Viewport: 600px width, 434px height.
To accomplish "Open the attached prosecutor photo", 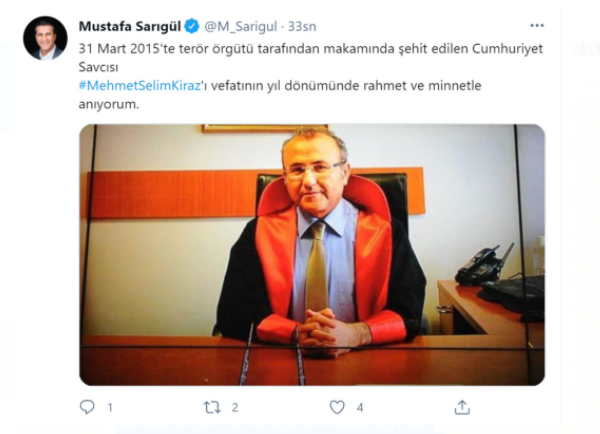I will coord(312,255).
